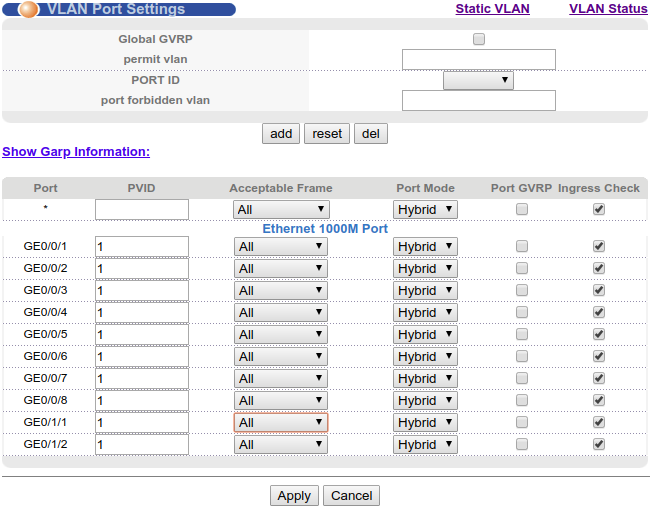Open Acceptable Frame dropdown for GE0/1/1

(281, 423)
